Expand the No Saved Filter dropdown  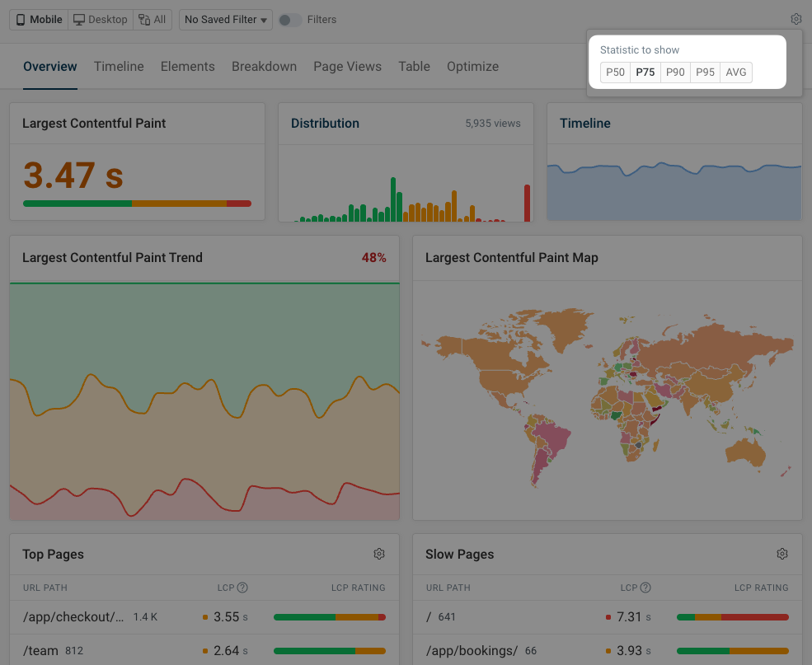pos(226,19)
